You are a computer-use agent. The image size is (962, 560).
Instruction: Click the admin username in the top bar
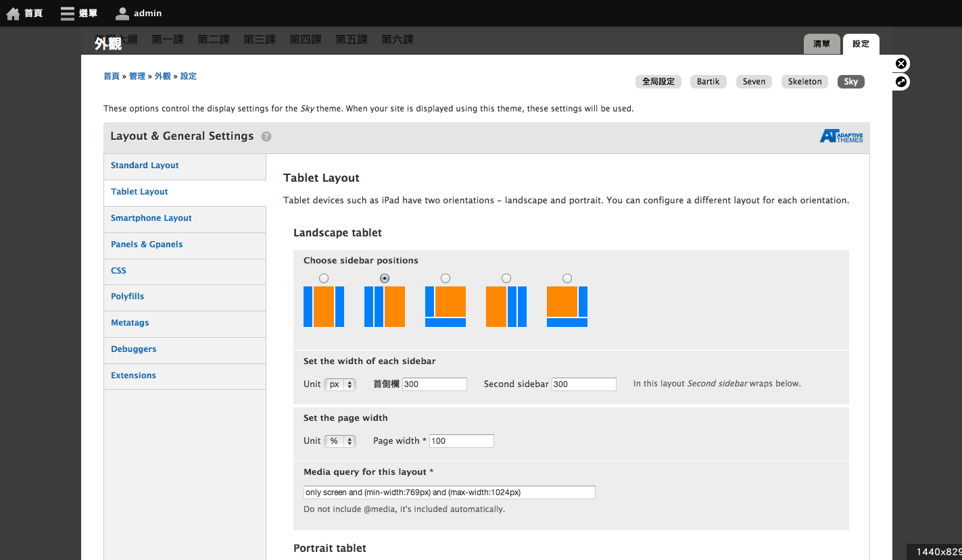(147, 14)
